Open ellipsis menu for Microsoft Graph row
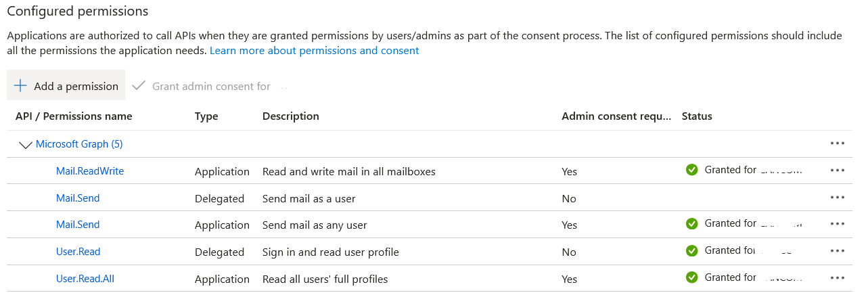868x293 pixels. [x=837, y=143]
